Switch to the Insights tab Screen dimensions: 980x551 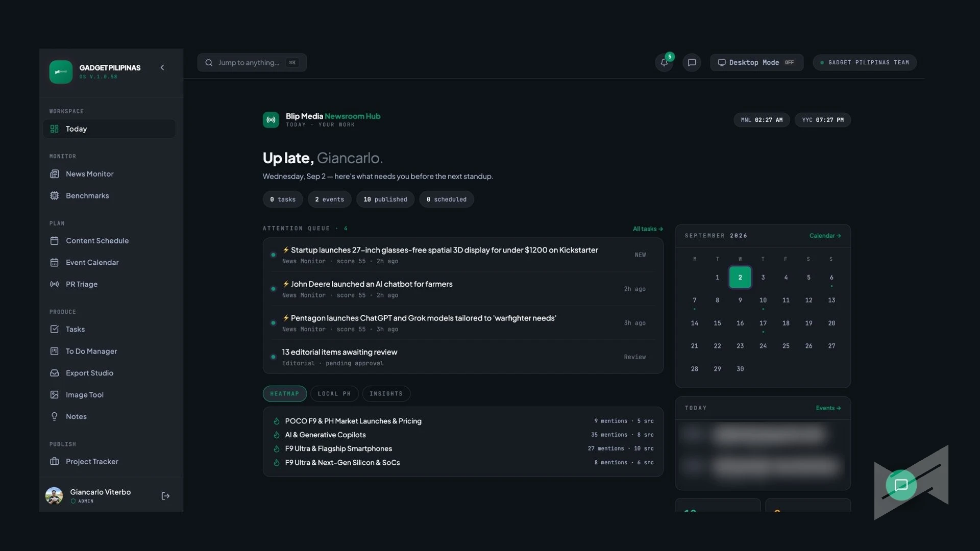386,394
